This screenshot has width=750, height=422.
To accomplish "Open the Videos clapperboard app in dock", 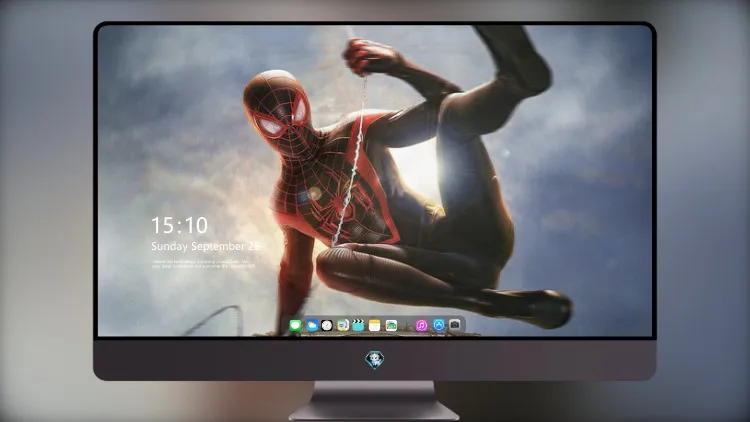I will click(358, 325).
